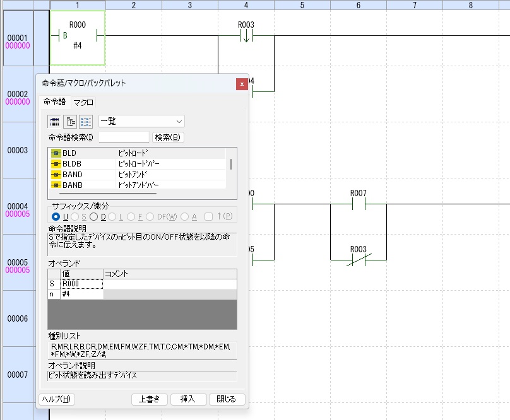Open the 一覧 category dropdown
510x420 pixels.
coord(141,121)
